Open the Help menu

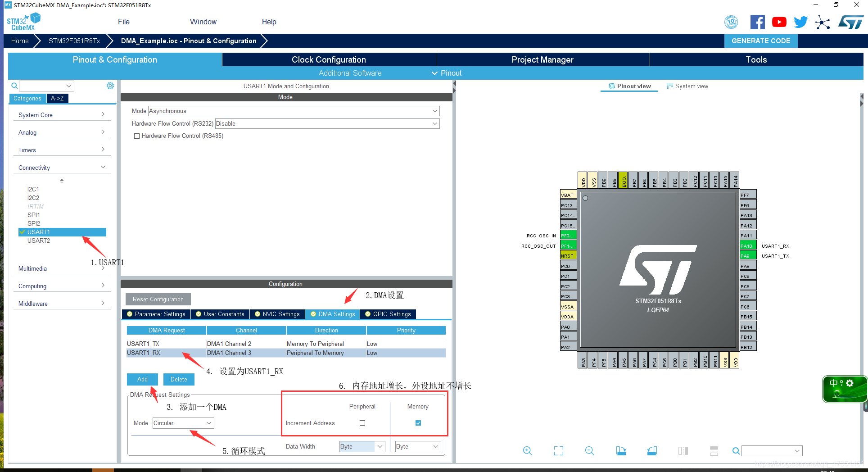point(269,22)
